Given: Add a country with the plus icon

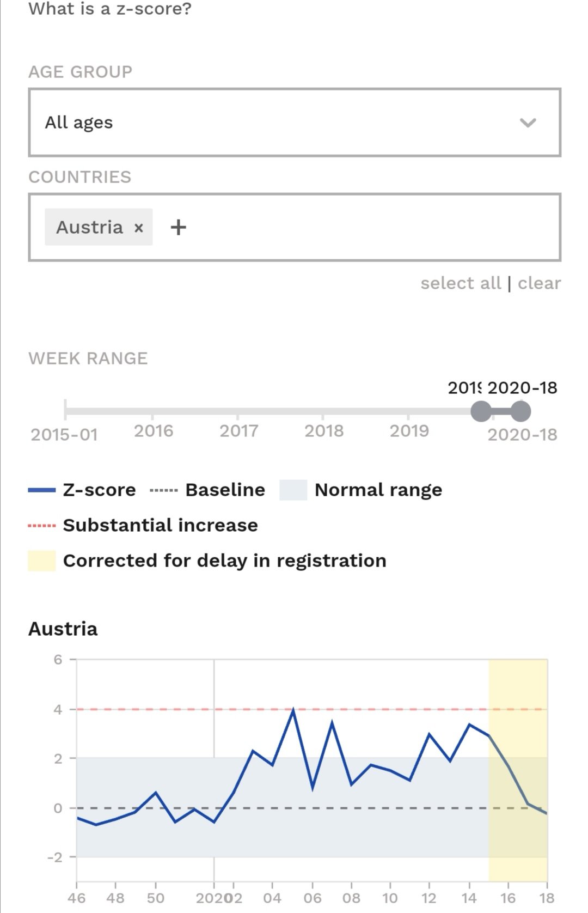Looking at the screenshot, I should [x=178, y=227].
